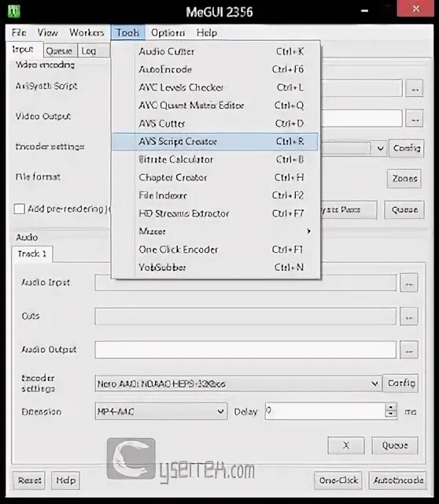This screenshot has width=439, height=504.
Task: Click the Reset button
Action: pos(29,480)
